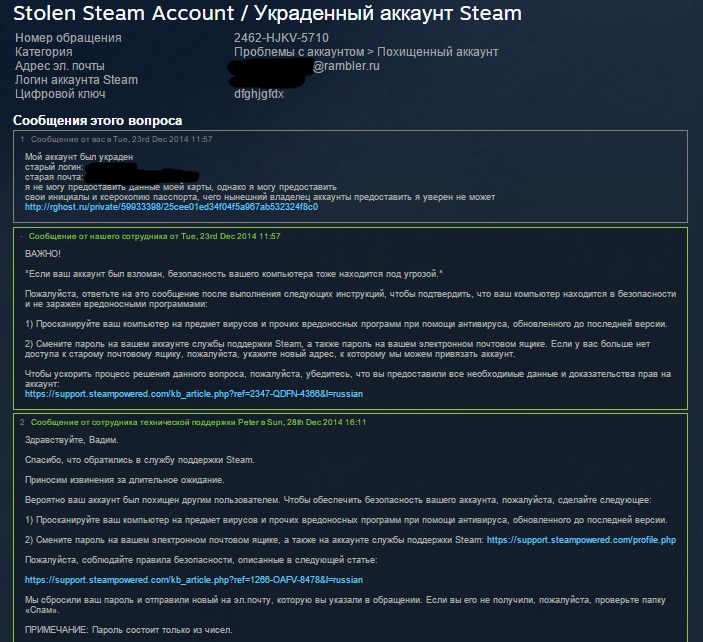The image size is (703, 642).
Task: Click the line 'Чтобы ускорить процесс решения данного вопроса'
Action: coord(347,379)
